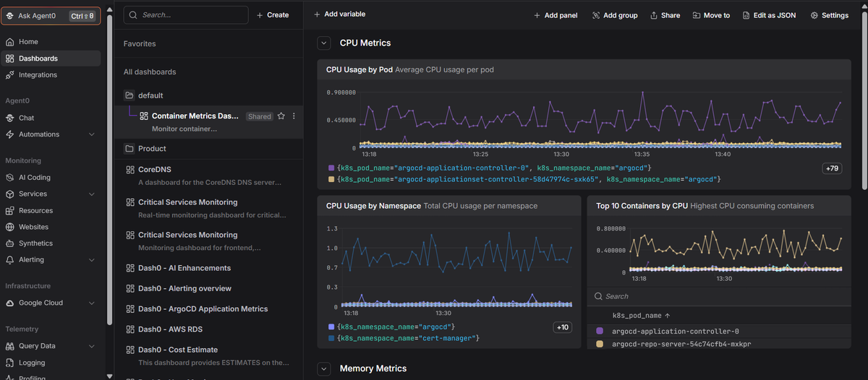Click the Top 10 Containers search box
This screenshot has width=868, height=380.
click(x=719, y=296)
